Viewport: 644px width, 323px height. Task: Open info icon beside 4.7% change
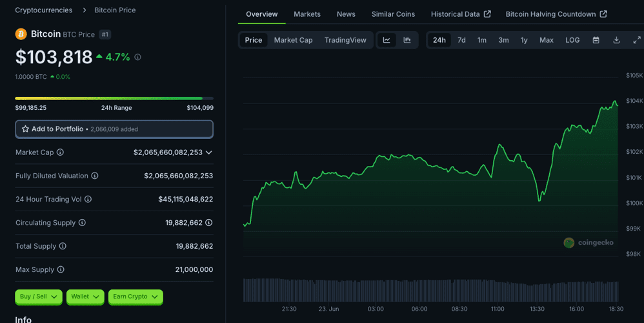(137, 57)
